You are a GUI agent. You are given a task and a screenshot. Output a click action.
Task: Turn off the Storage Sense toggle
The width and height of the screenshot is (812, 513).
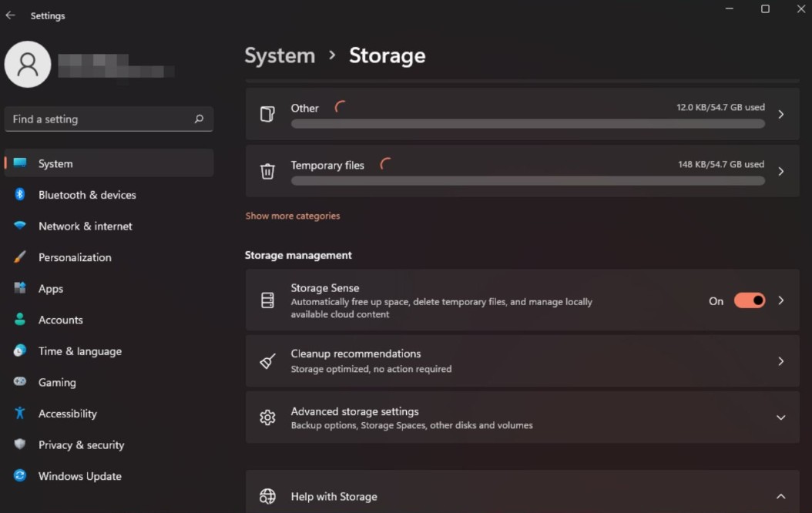click(749, 300)
